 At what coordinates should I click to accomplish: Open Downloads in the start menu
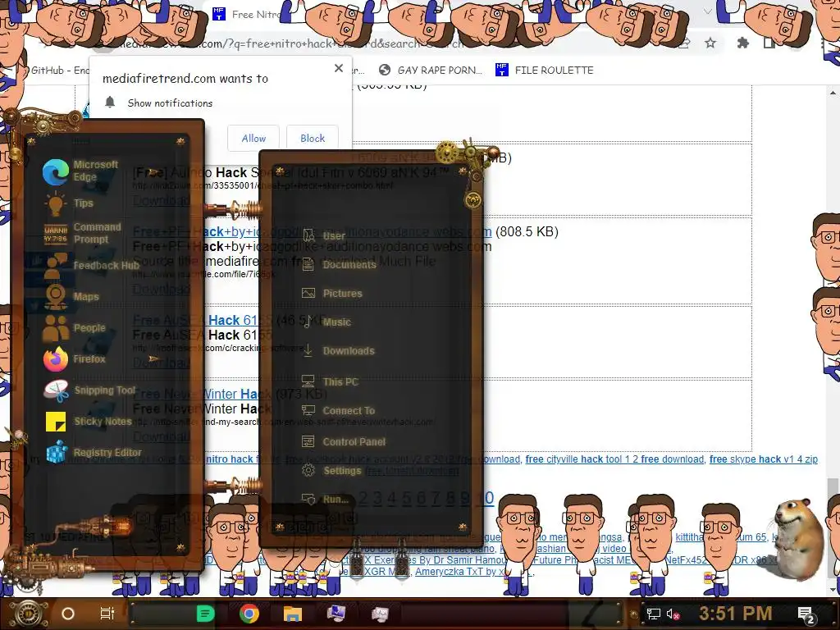(337, 351)
